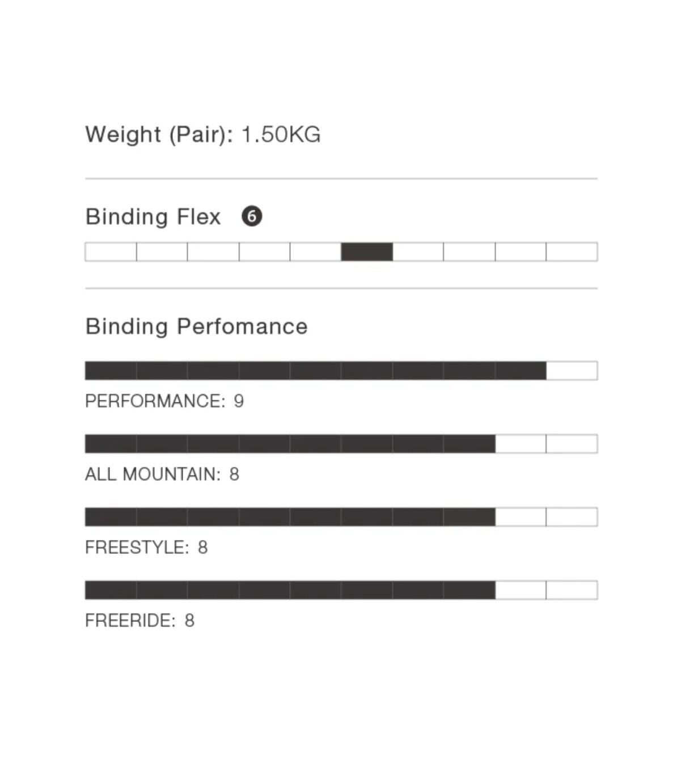The image size is (681, 784).
Task: Click the filled portion of Performance bar
Action: click(x=316, y=371)
